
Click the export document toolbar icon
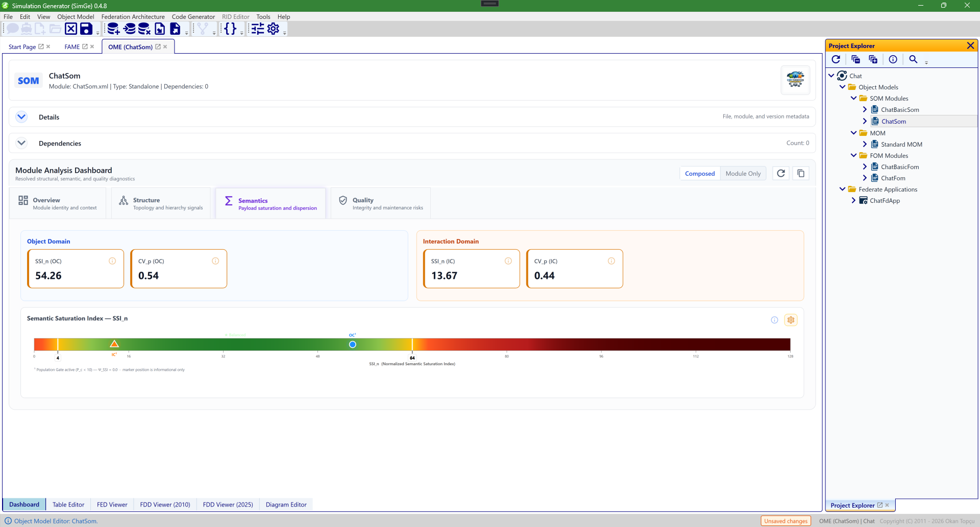pos(175,29)
